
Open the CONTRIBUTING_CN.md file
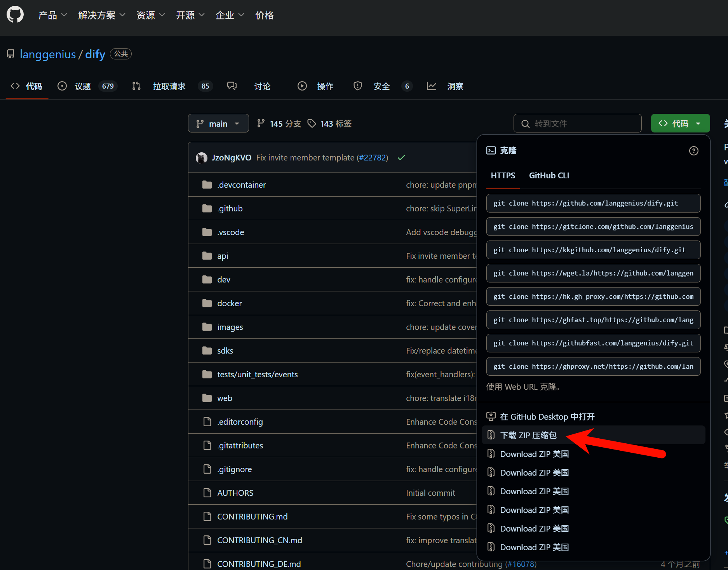(260, 540)
